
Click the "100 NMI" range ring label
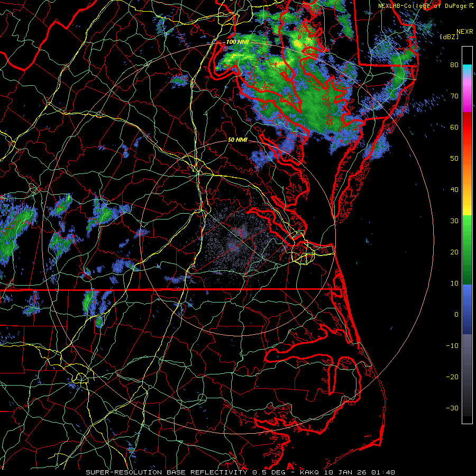point(237,42)
